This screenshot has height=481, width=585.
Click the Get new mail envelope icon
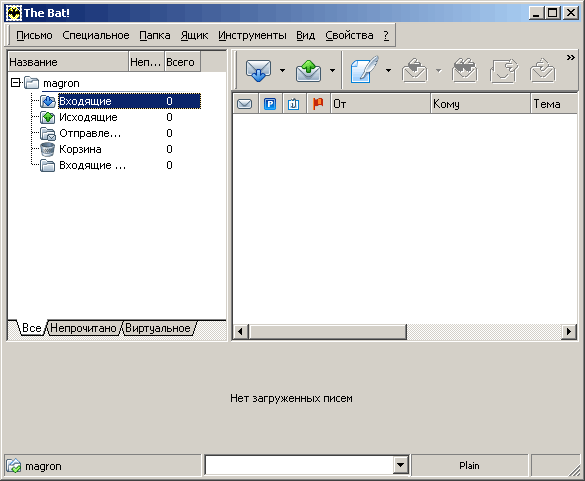pos(258,70)
